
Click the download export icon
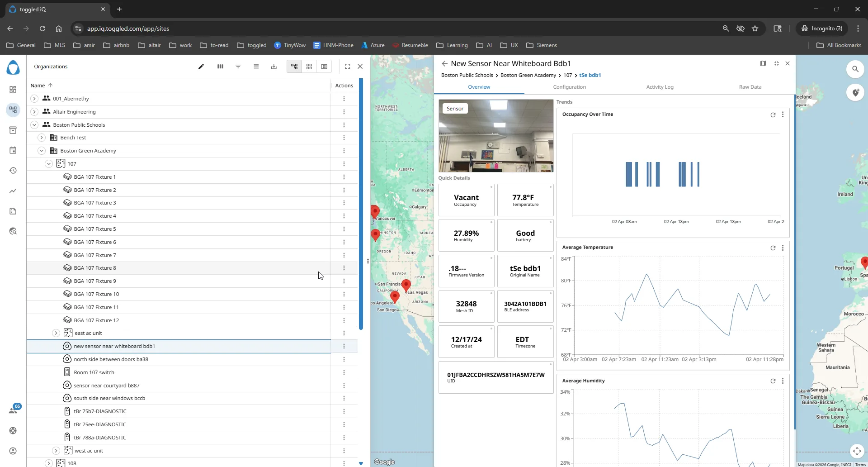[274, 67]
